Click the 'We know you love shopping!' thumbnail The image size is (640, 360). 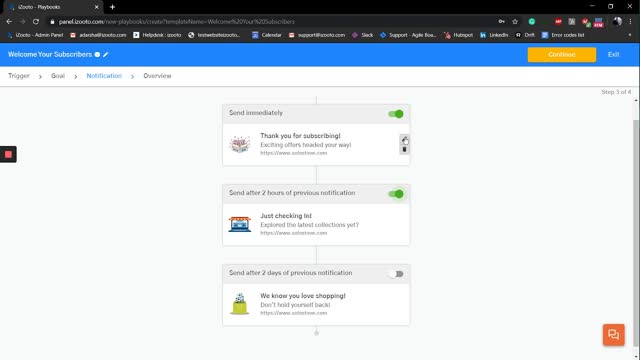(240, 304)
